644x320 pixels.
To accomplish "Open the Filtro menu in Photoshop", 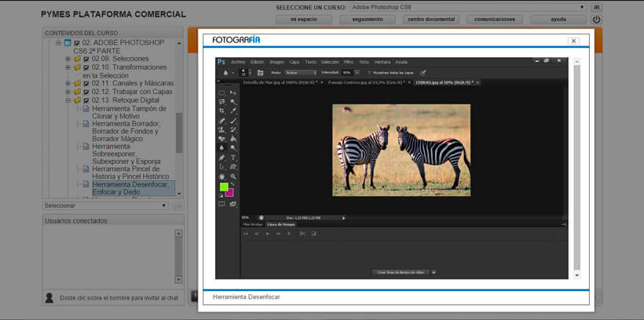I will 349,62.
